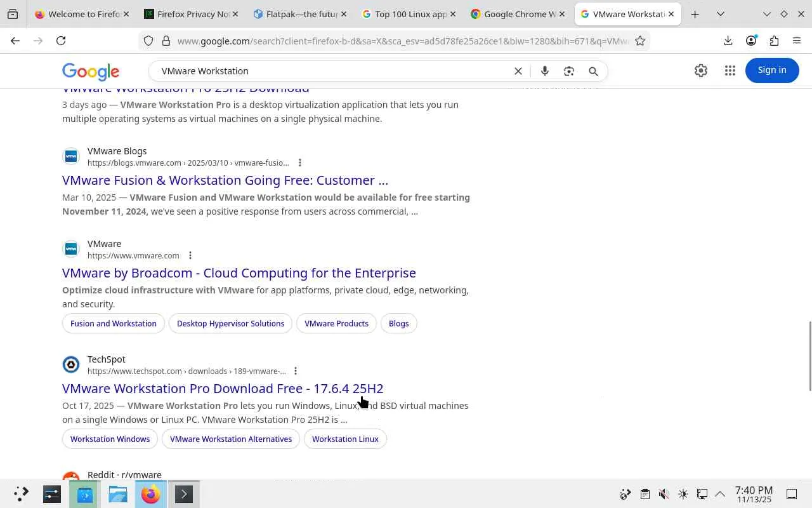Submit the search with the magnifier icon
The height and width of the screenshot is (508, 812).
coord(593,71)
